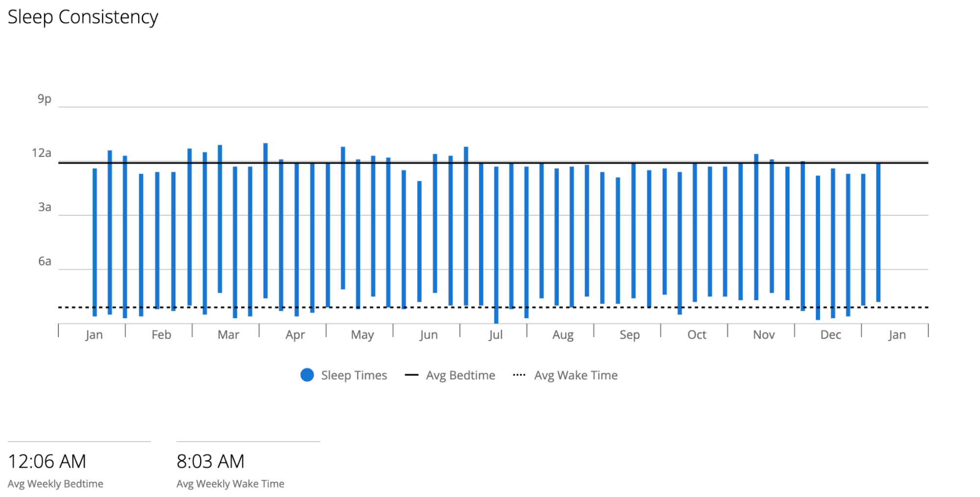Select the Feb label on the x-axis
Viewport: 980px width, 497px height.
[161, 335]
